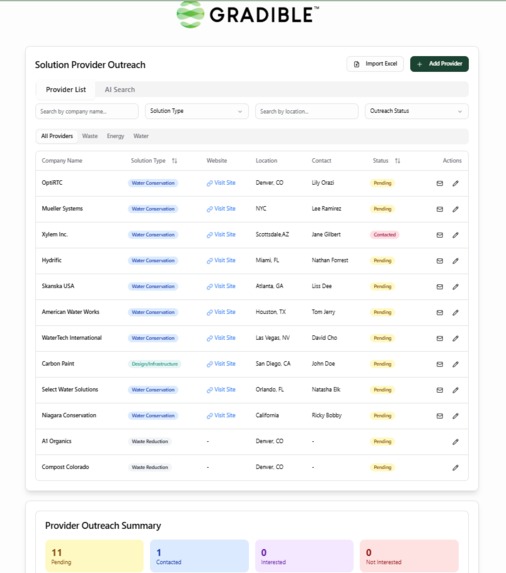
Task: Click the Pending badge for Hydrific
Action: tap(382, 261)
